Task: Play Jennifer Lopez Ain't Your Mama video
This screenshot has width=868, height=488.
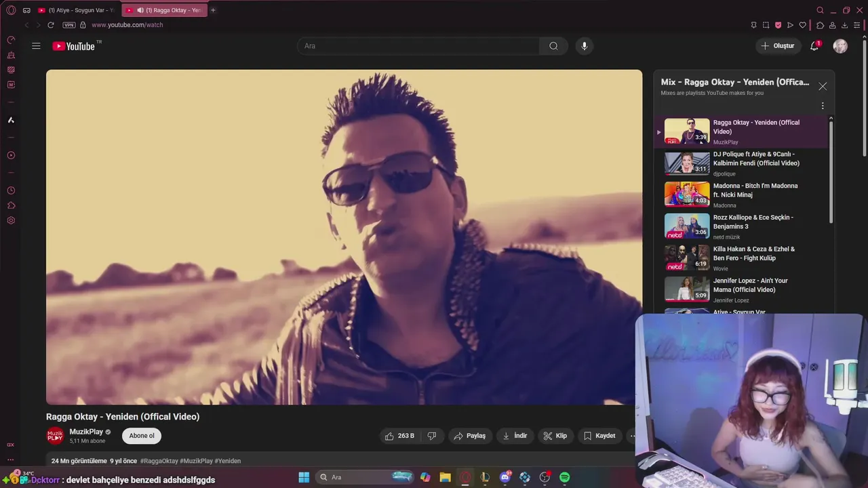Action: 742,289
